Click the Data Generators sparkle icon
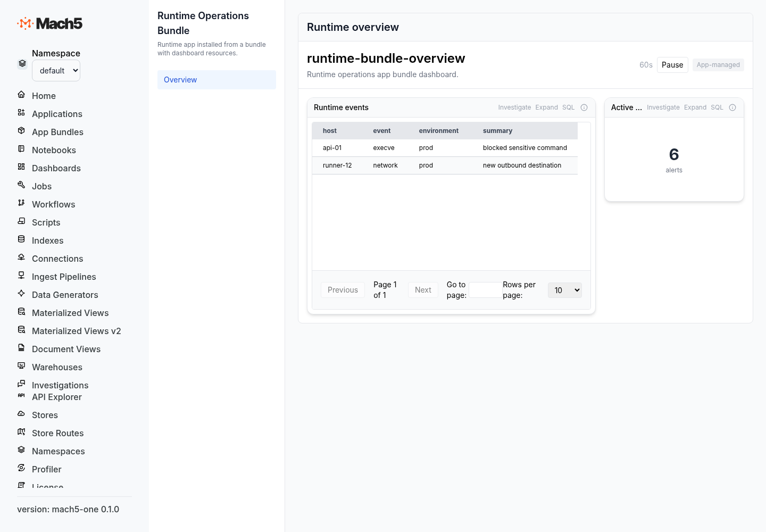Screen dimensions: 766x532 [x=21, y=294]
